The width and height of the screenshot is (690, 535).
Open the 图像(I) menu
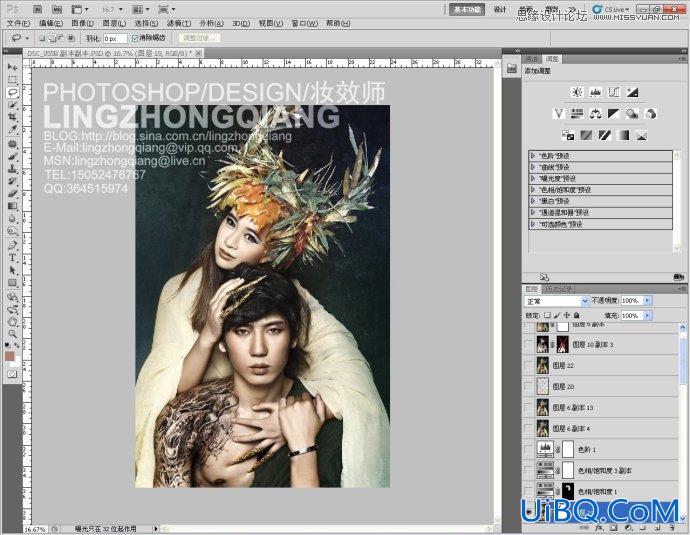[82, 23]
